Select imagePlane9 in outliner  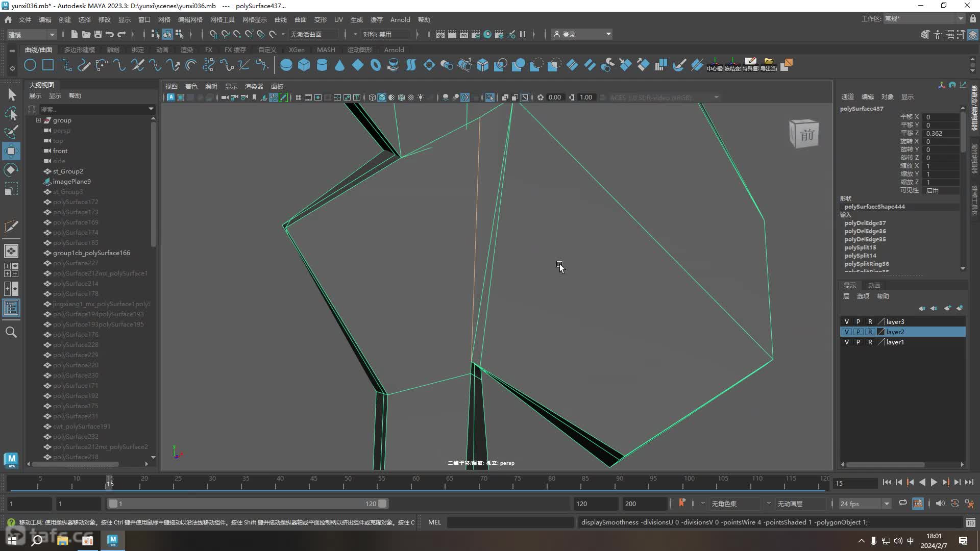coord(71,182)
